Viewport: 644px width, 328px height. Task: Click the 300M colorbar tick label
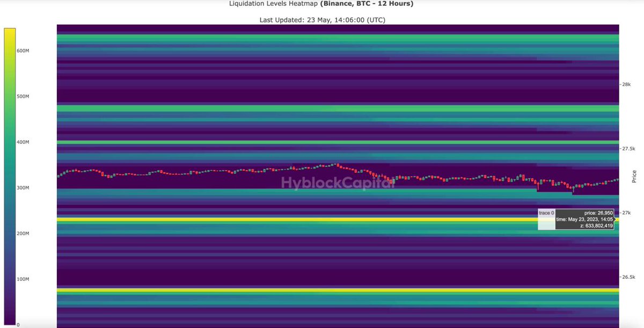click(23, 188)
